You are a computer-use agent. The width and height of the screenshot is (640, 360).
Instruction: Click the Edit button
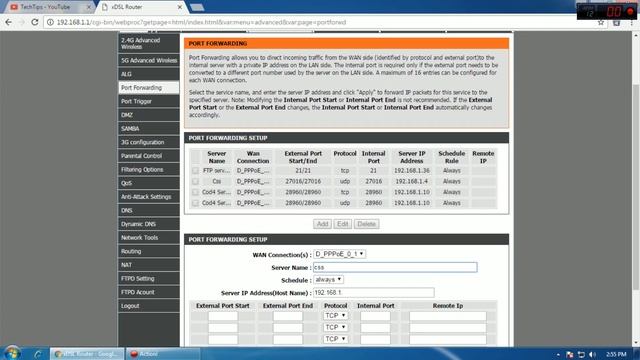click(x=342, y=224)
